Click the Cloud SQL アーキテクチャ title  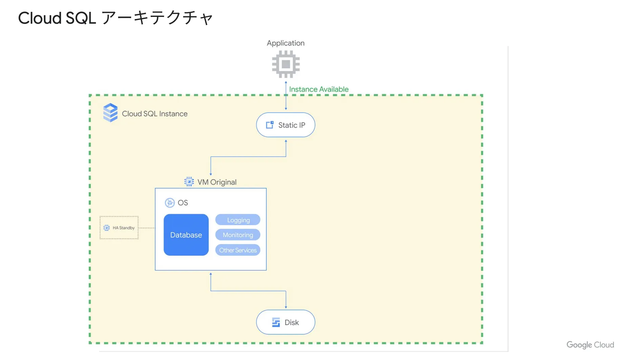pos(115,18)
